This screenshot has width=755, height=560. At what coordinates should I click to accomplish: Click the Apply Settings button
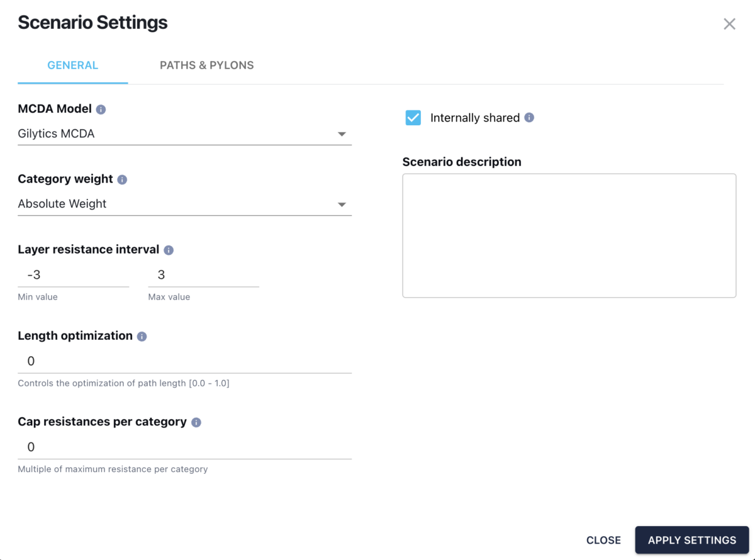692,540
